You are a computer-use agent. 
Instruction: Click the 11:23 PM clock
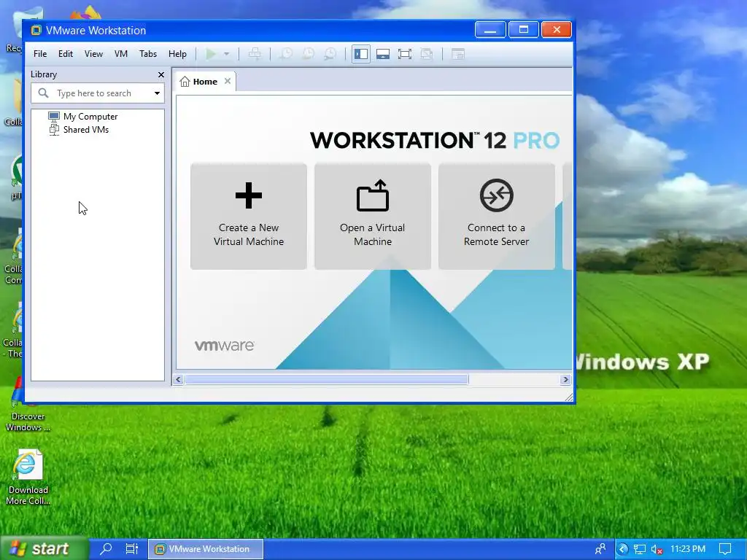(687, 549)
